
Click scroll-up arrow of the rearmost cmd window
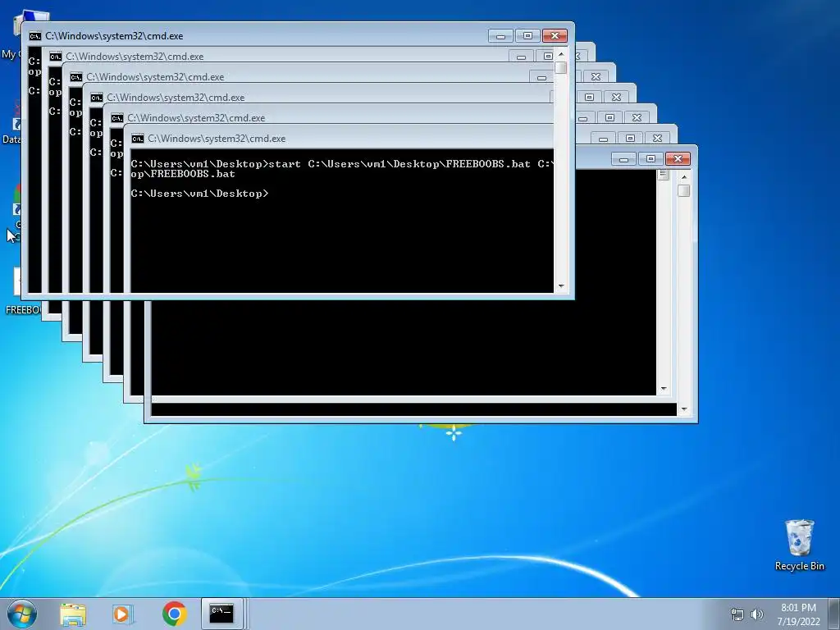tap(683, 177)
